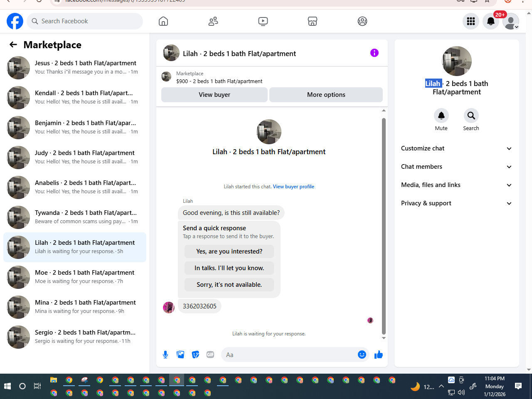532x399 pixels.
Task: Click the chat scrollbar down arrow
Action: point(384,338)
